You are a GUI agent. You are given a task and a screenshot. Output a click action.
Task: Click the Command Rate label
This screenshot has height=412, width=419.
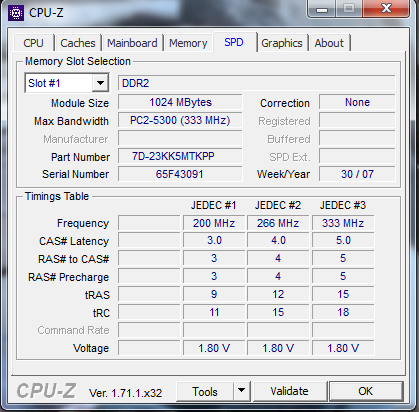tap(73, 330)
